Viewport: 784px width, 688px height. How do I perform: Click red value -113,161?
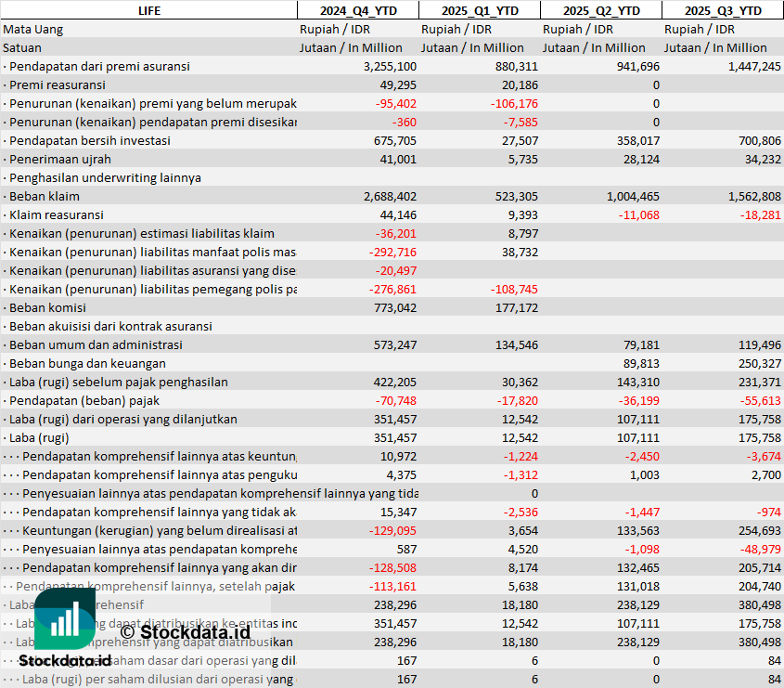[392, 586]
